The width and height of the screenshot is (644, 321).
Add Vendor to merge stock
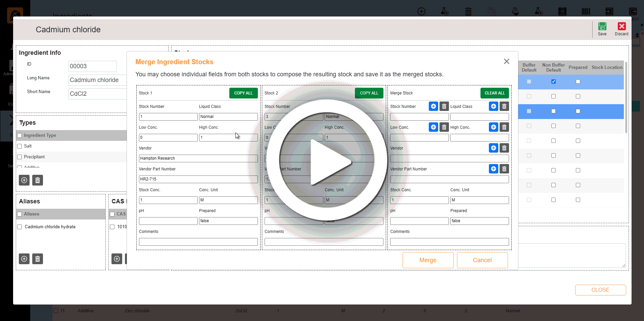(493, 148)
